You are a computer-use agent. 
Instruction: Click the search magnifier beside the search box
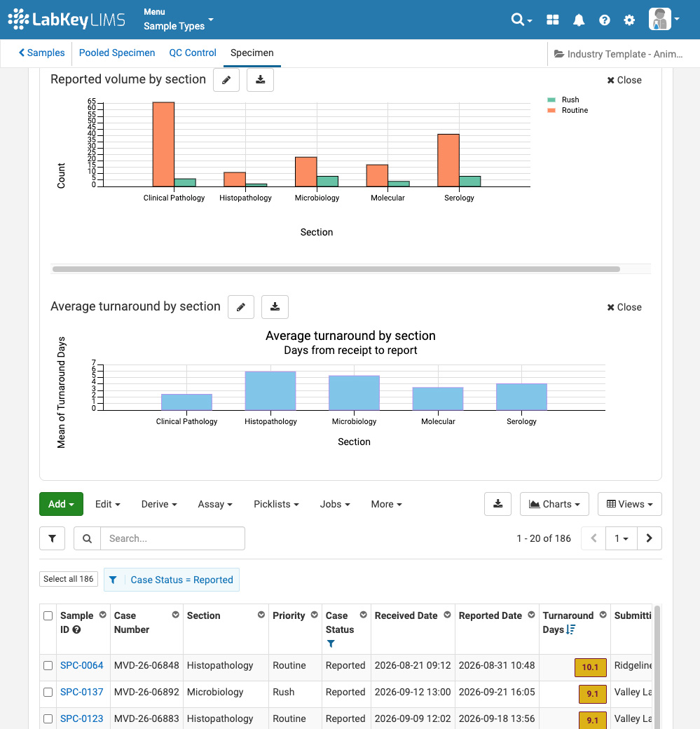tap(87, 538)
